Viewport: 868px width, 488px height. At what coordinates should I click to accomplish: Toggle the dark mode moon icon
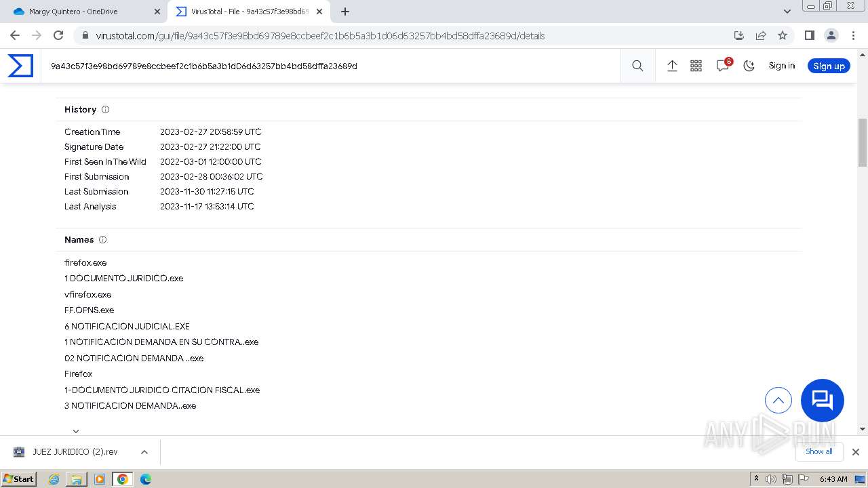click(x=749, y=66)
